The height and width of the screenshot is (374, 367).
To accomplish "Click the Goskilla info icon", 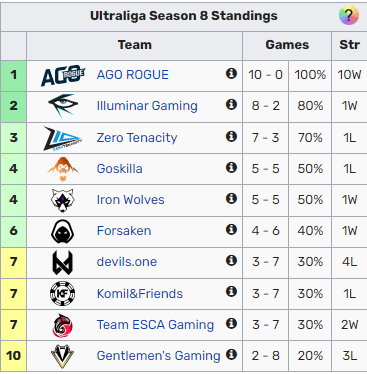I will 231,167.
